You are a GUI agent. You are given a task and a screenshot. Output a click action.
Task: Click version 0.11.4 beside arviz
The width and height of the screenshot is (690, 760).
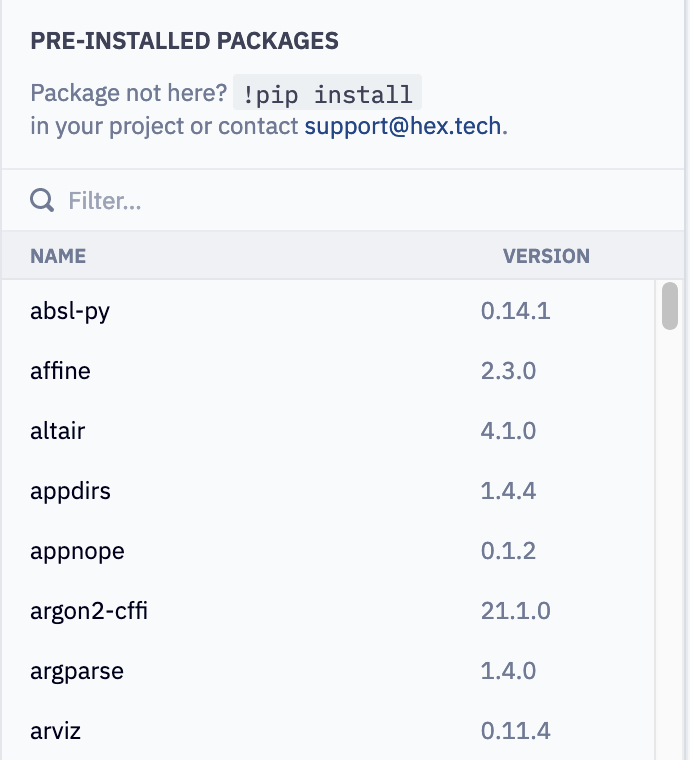[515, 731]
